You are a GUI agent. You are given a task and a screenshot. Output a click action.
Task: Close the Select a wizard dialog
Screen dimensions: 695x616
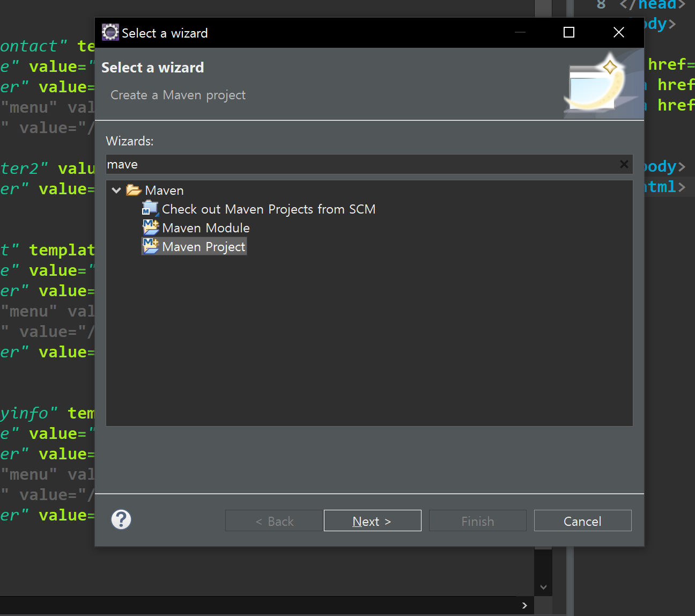pyautogui.click(x=619, y=33)
